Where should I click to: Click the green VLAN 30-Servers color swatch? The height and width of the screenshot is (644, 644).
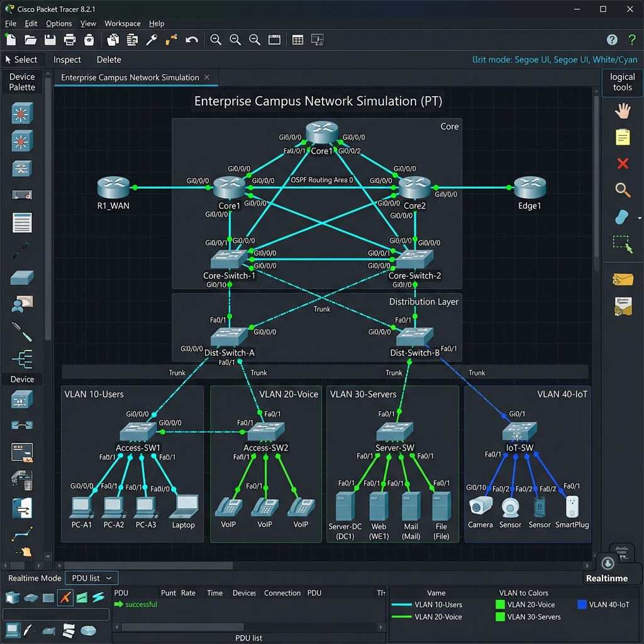pos(500,616)
